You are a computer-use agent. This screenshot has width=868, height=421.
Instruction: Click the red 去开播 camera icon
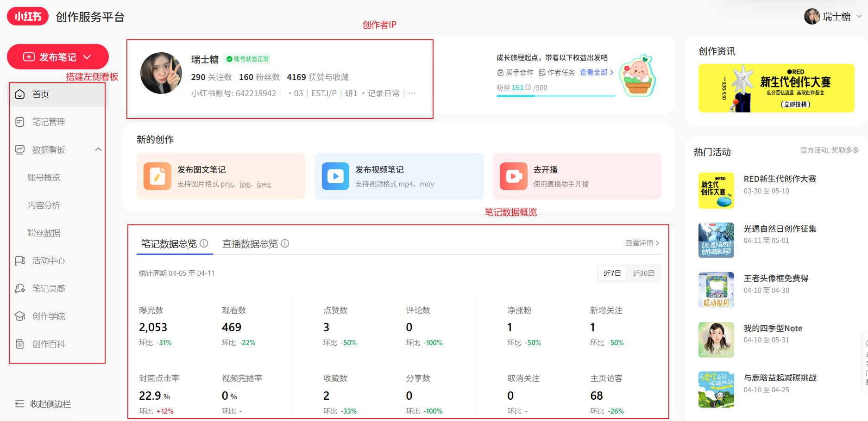click(x=514, y=176)
